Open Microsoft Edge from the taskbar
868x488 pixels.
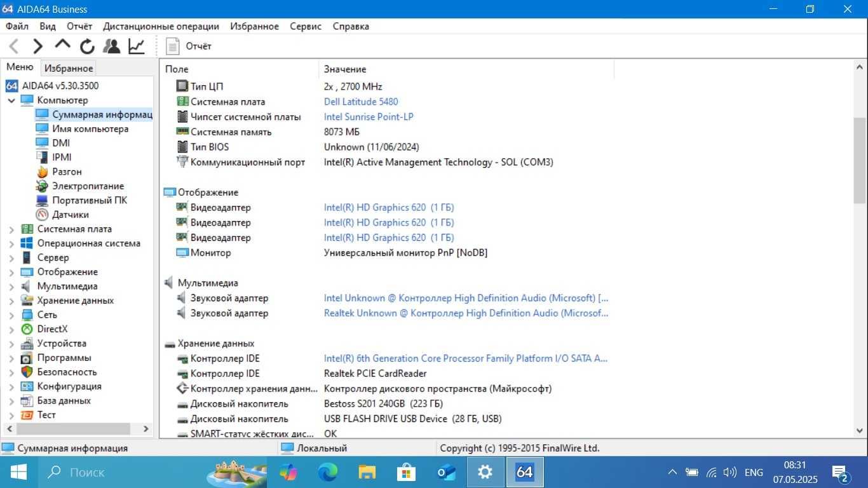tap(328, 472)
